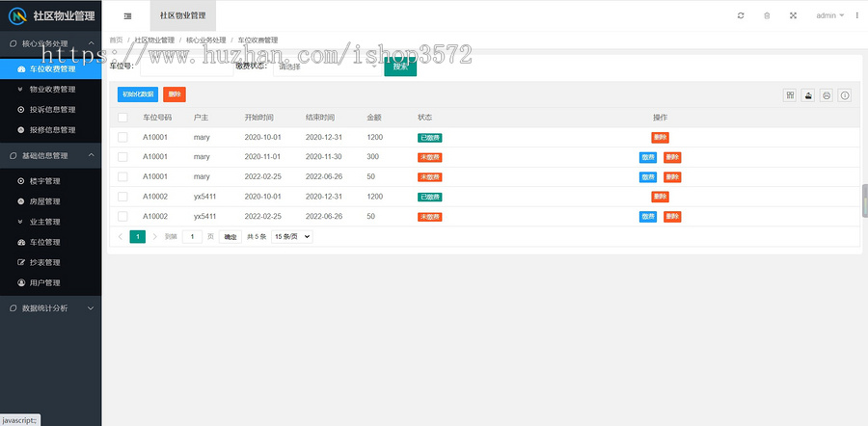Go to next page arrow in pagination
This screenshot has height=426, width=868.
154,237
